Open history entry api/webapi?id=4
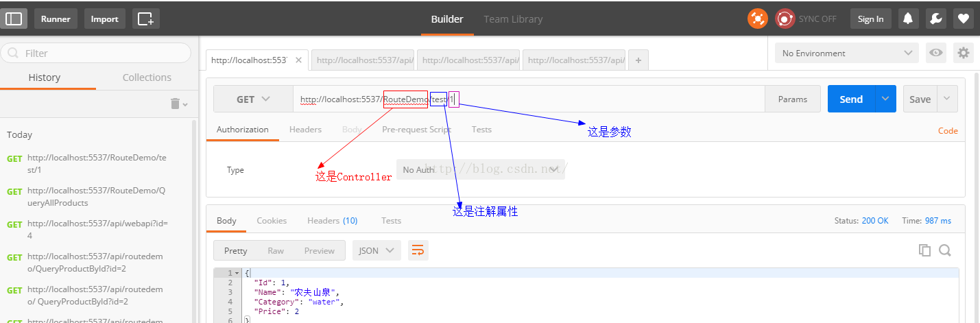Viewport: 980px width, 323px height. pyautogui.click(x=96, y=229)
